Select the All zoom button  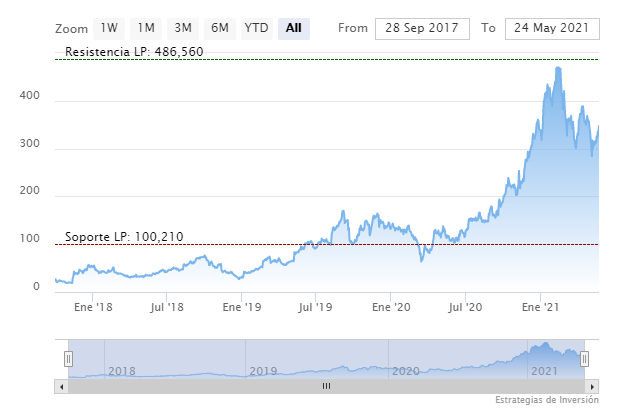coord(293,28)
